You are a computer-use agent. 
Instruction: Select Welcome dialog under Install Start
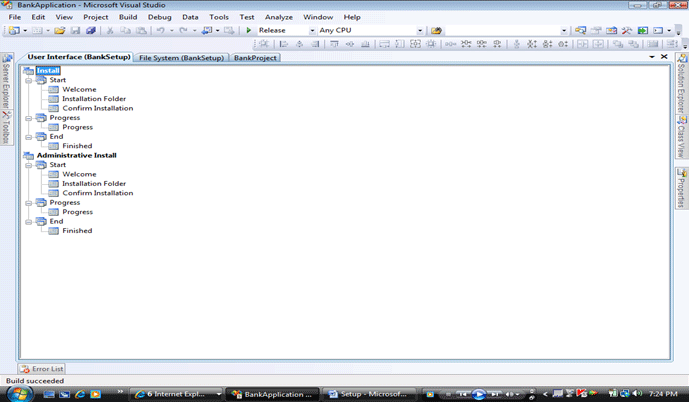(79, 90)
